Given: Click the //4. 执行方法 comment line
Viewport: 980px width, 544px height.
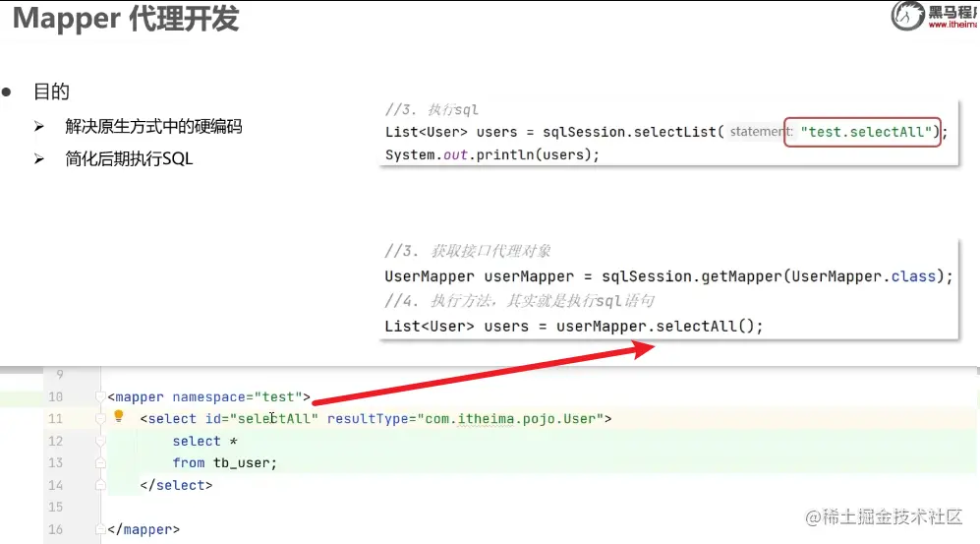Looking at the screenshot, I should [519, 301].
